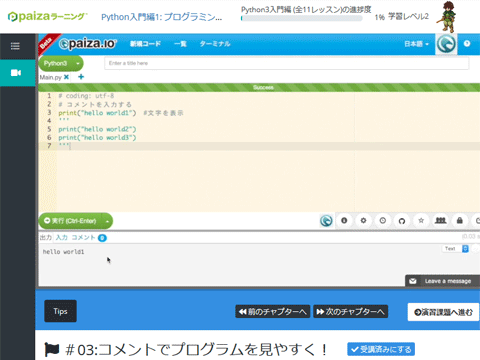Image resolution: width=480 pixels, height=360 pixels.
Task: Select the video camera sidebar icon
Action: tap(16, 73)
